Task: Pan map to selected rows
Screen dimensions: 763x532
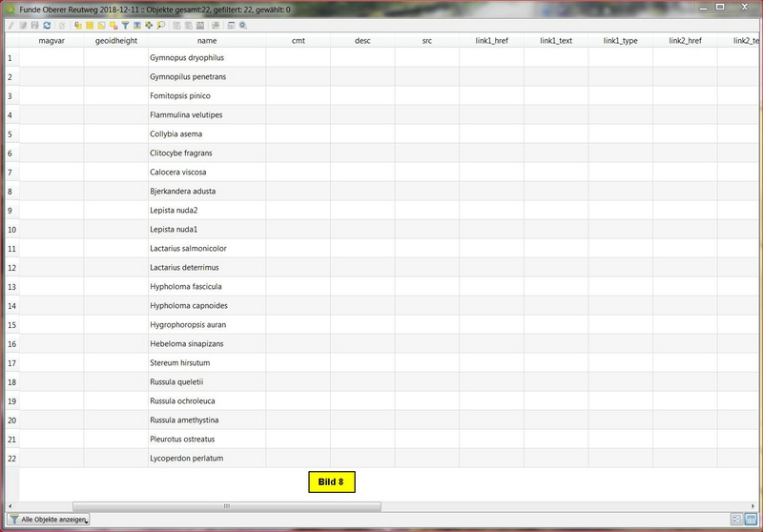Action: click(148, 25)
